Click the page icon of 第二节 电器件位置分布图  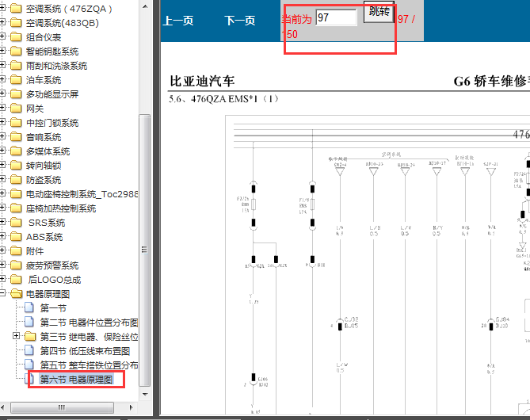29,322
